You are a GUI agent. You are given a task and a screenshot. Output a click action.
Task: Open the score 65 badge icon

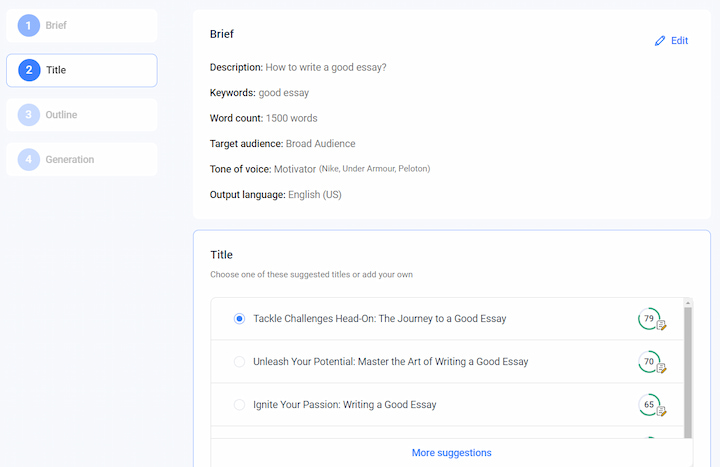(x=652, y=405)
